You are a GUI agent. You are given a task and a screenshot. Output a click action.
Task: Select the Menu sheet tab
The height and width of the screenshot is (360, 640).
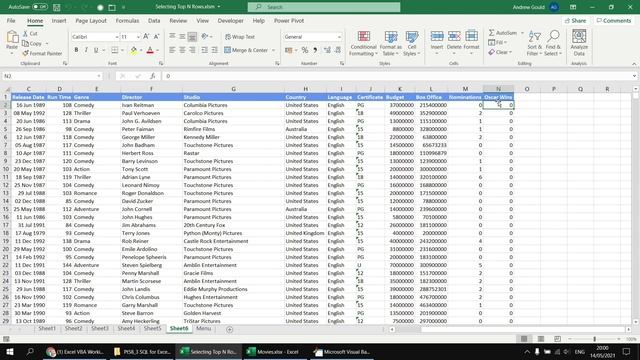[204, 329]
